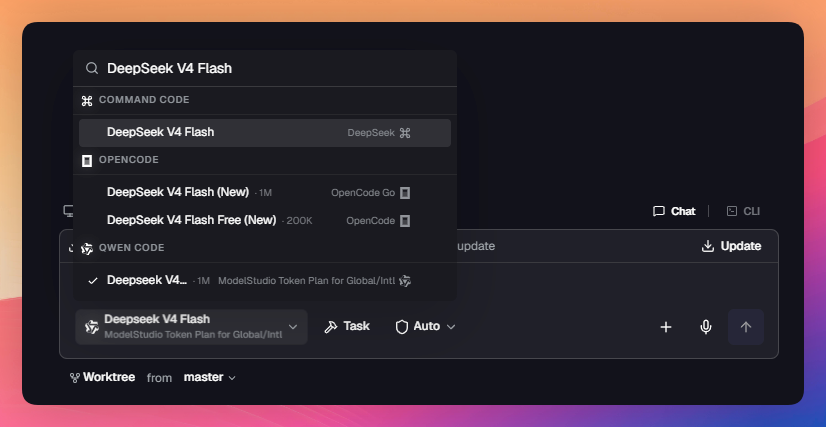Click the hammer Task icon
The width and height of the screenshot is (826, 427).
tap(331, 327)
